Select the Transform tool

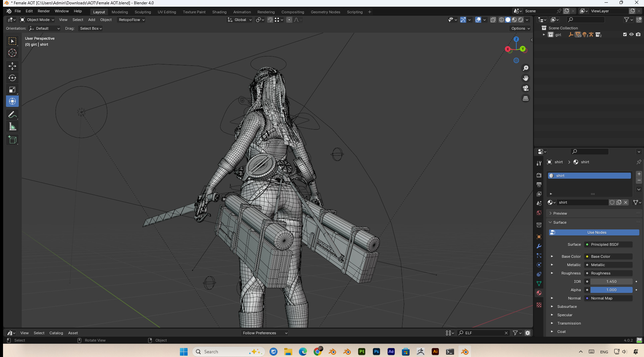point(12,101)
